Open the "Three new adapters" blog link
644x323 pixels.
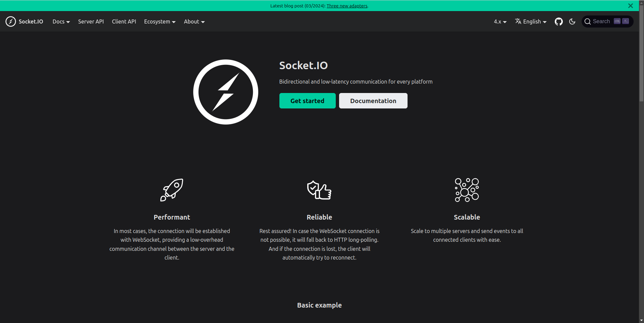pos(347,6)
